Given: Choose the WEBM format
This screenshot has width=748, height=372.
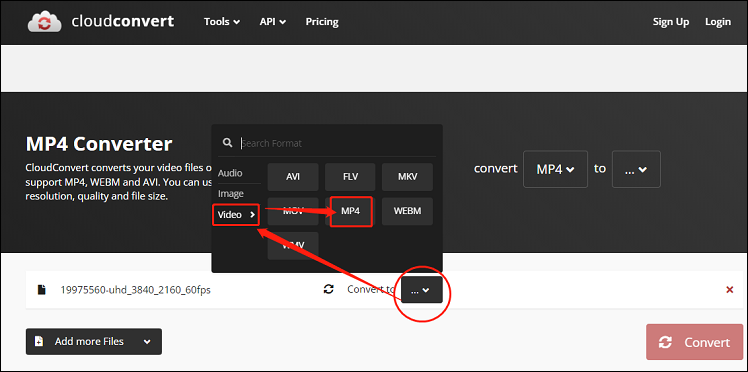Looking at the screenshot, I should pos(407,211).
